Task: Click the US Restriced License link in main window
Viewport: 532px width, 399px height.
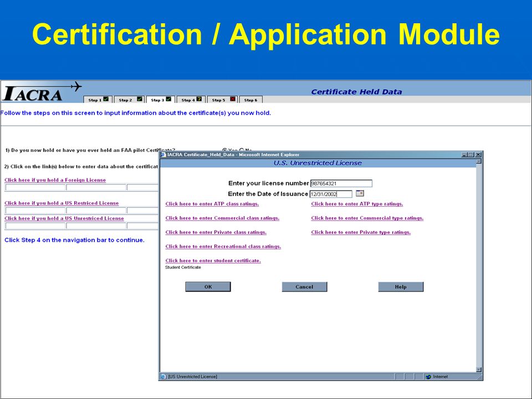Action: [62, 203]
